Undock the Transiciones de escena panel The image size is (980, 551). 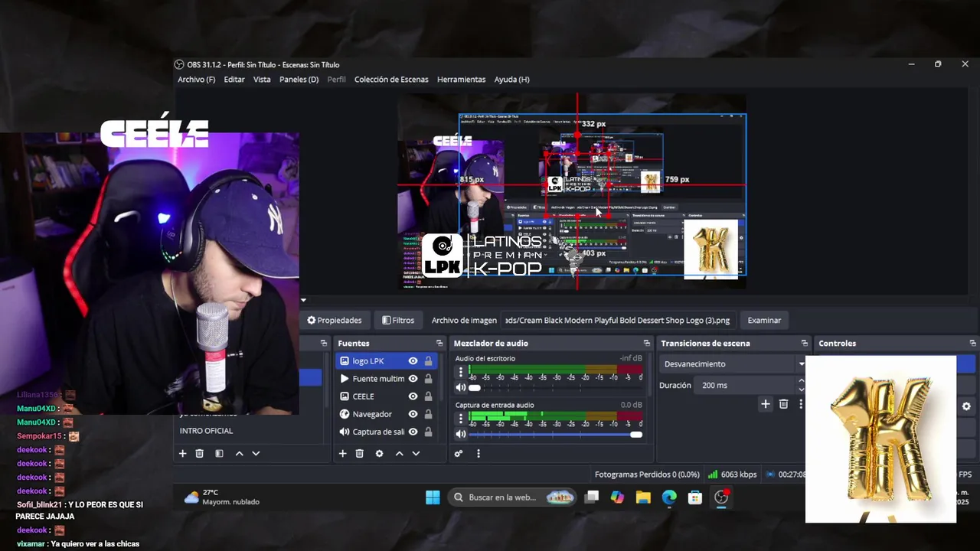click(x=804, y=344)
